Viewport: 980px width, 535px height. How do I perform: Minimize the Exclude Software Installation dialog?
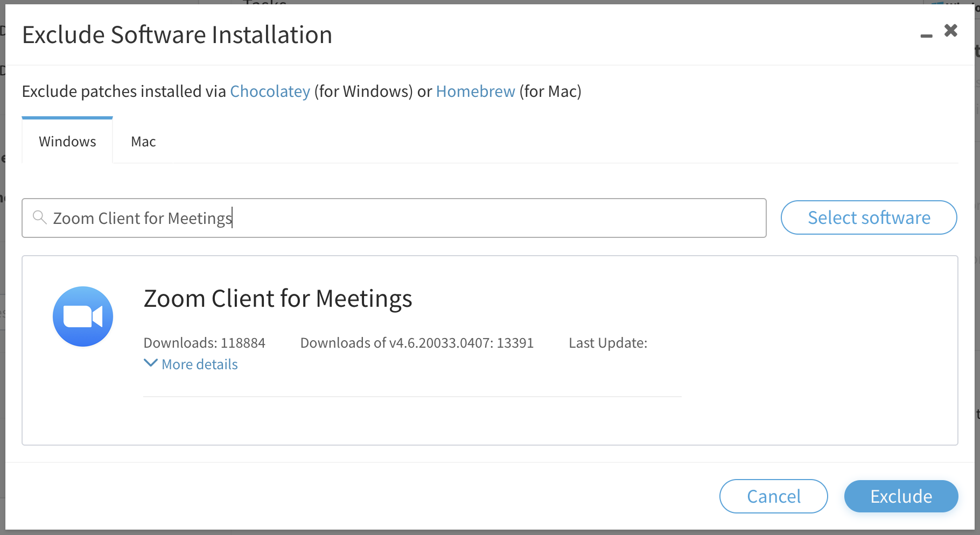926,36
